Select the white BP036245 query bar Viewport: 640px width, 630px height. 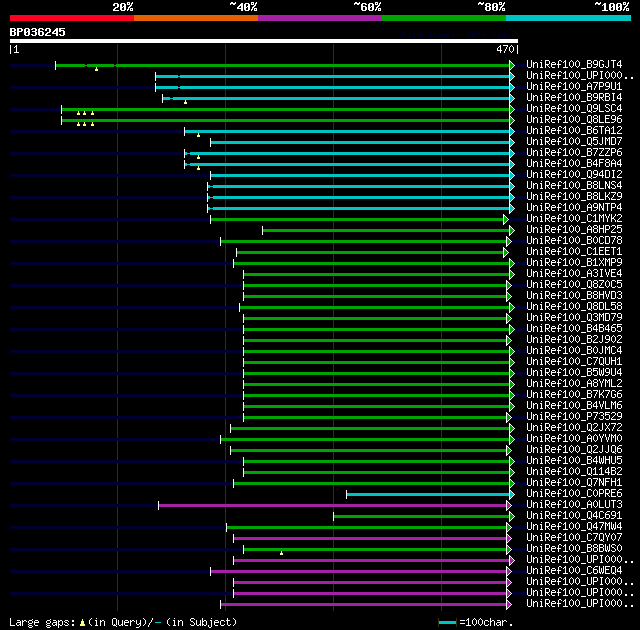click(264, 41)
